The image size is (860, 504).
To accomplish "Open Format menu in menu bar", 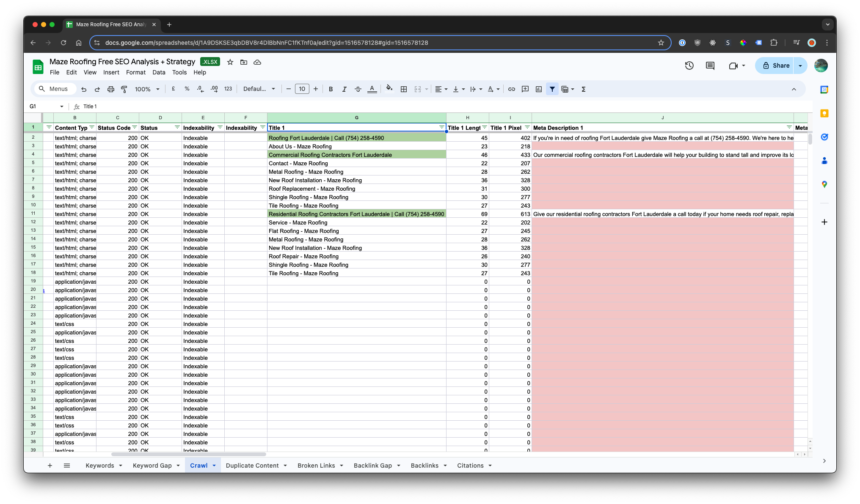I will coord(135,72).
